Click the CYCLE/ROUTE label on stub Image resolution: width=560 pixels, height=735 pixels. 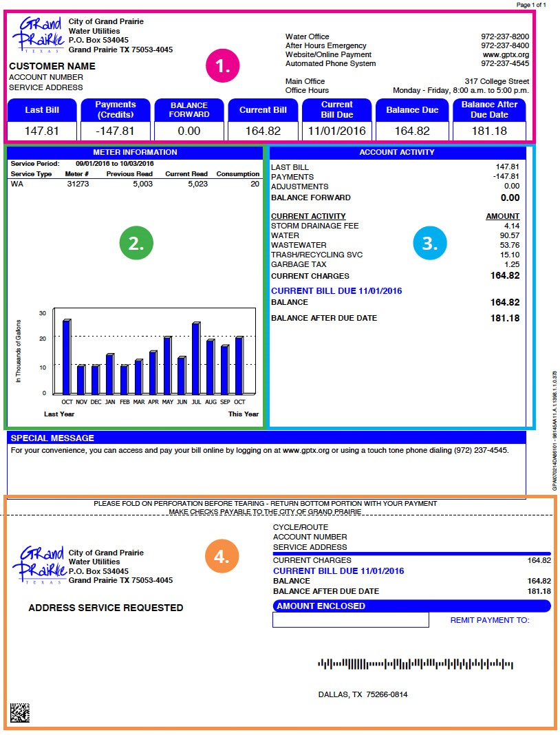(301, 527)
